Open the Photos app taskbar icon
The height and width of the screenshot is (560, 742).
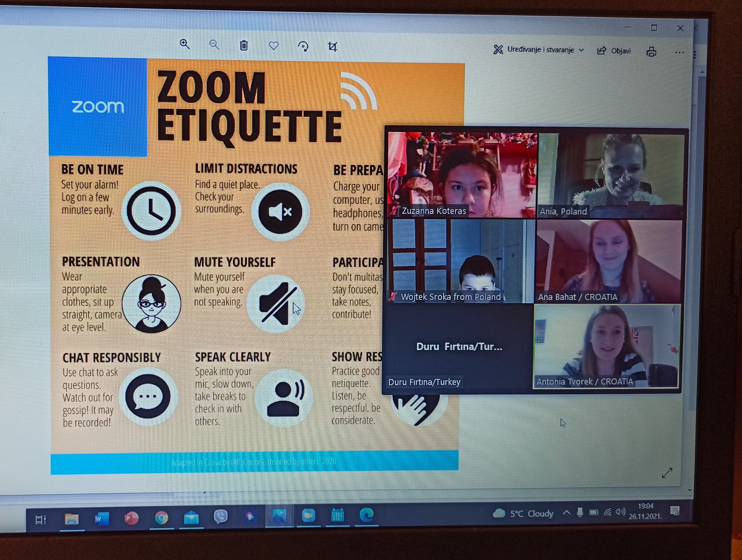[279, 516]
